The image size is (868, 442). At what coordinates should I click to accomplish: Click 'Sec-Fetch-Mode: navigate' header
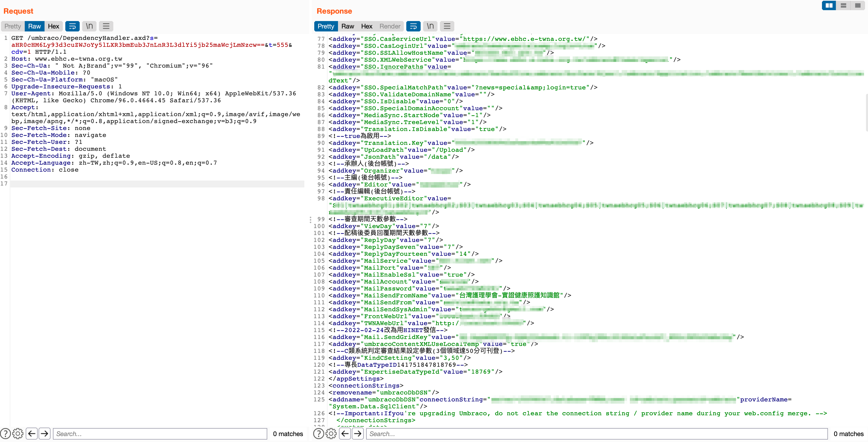59,135
